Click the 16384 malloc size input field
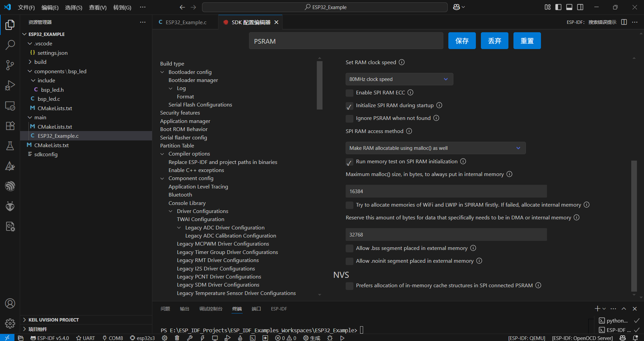644x341 pixels. pos(446,191)
